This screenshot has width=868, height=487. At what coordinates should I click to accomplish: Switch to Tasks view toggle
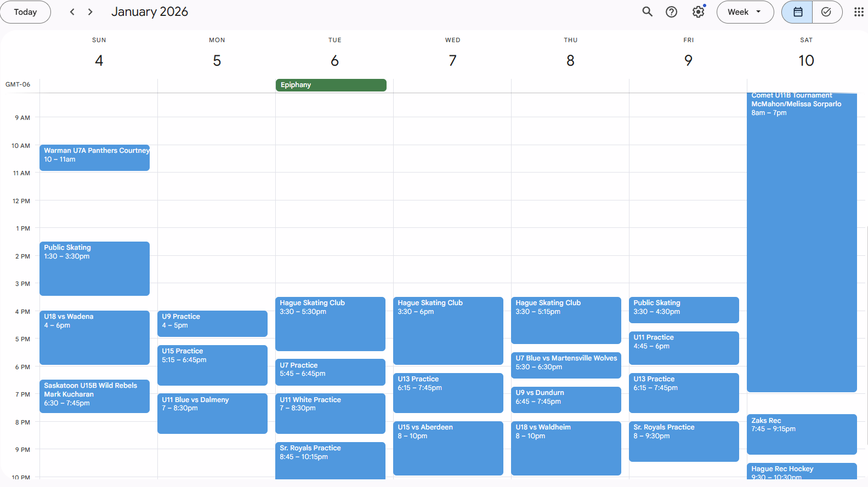(826, 12)
